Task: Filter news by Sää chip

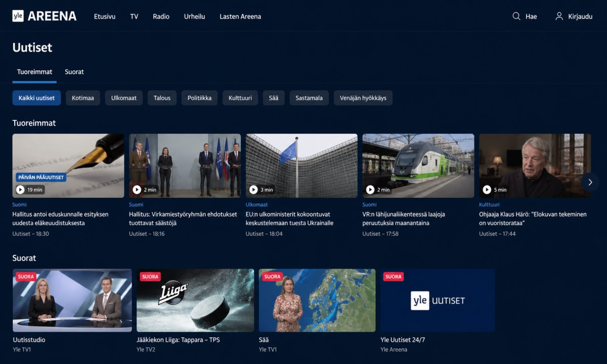Action: [274, 98]
